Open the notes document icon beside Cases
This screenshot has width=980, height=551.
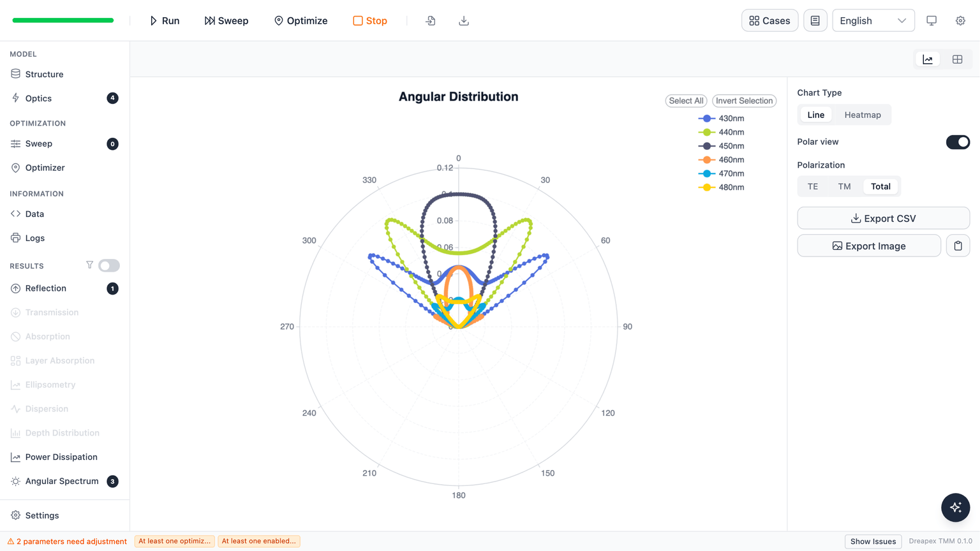[815, 20]
